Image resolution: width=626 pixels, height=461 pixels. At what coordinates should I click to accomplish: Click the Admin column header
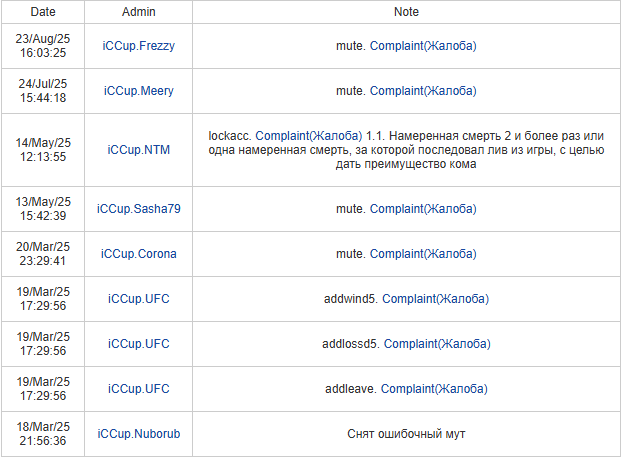pyautogui.click(x=138, y=12)
